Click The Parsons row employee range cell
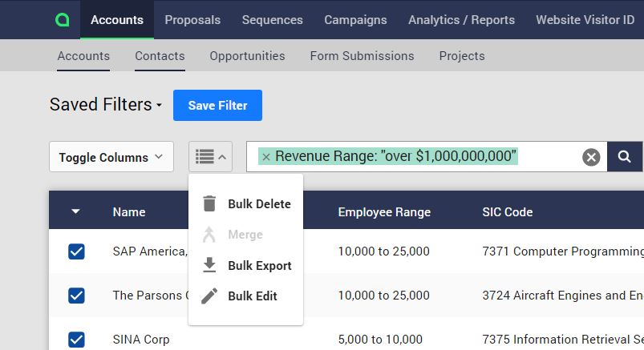Screen dimensions: 644x350 click(x=384, y=295)
